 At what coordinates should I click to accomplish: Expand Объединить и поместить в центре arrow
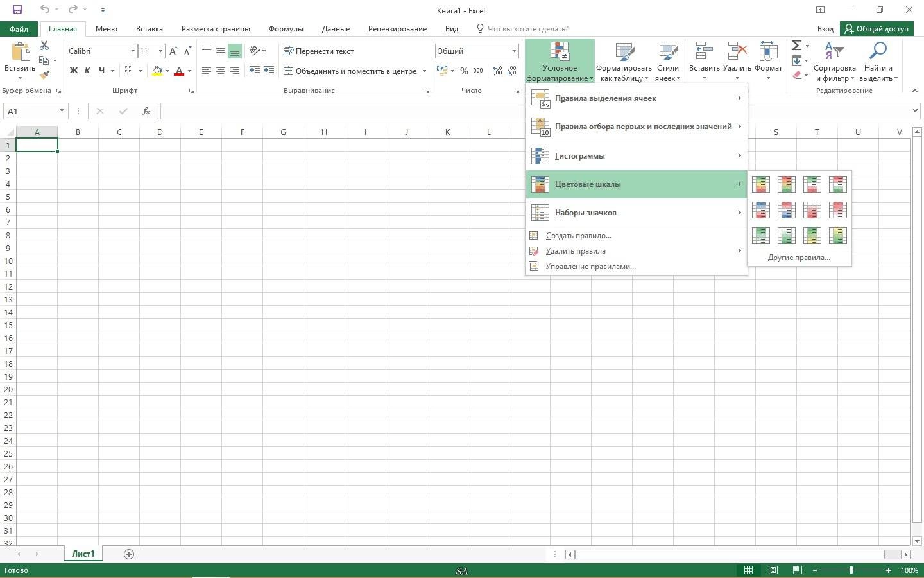click(425, 71)
